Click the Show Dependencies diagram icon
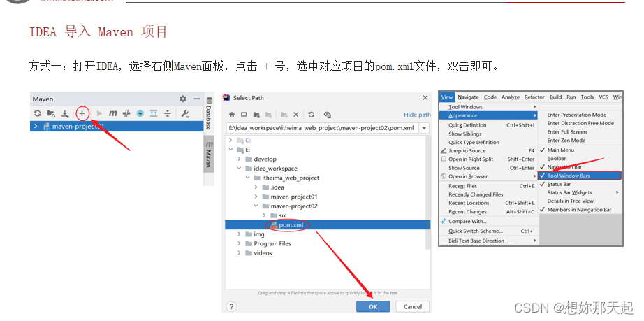Image resolution: width=644 pixels, height=321 pixels. (154, 113)
